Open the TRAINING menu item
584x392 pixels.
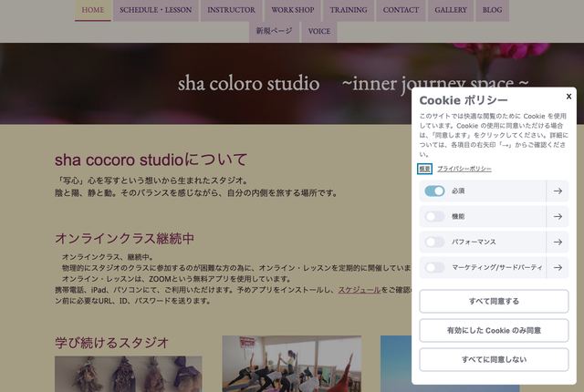tap(349, 10)
